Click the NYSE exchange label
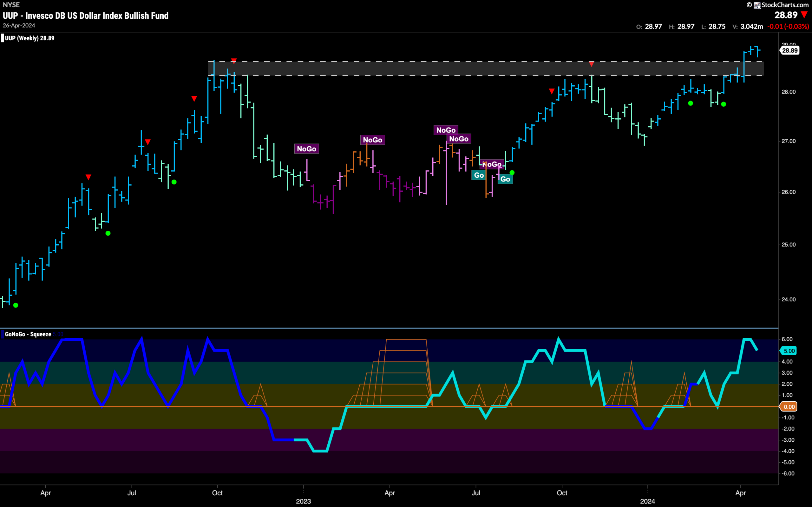 click(x=11, y=5)
